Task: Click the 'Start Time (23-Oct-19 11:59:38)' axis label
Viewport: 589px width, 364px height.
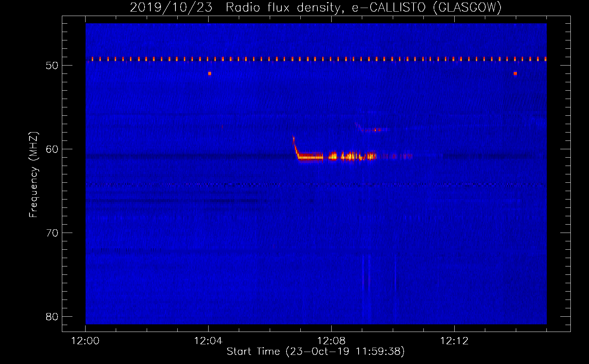Action: 316,352
